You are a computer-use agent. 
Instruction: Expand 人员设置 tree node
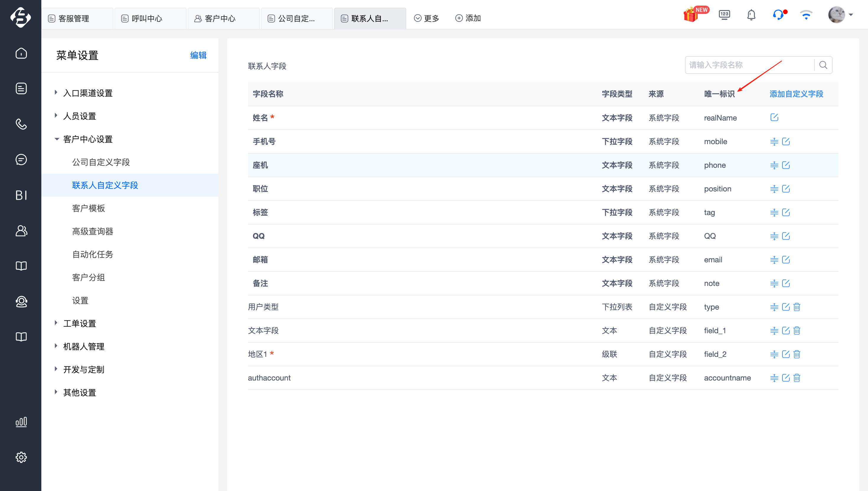point(56,115)
